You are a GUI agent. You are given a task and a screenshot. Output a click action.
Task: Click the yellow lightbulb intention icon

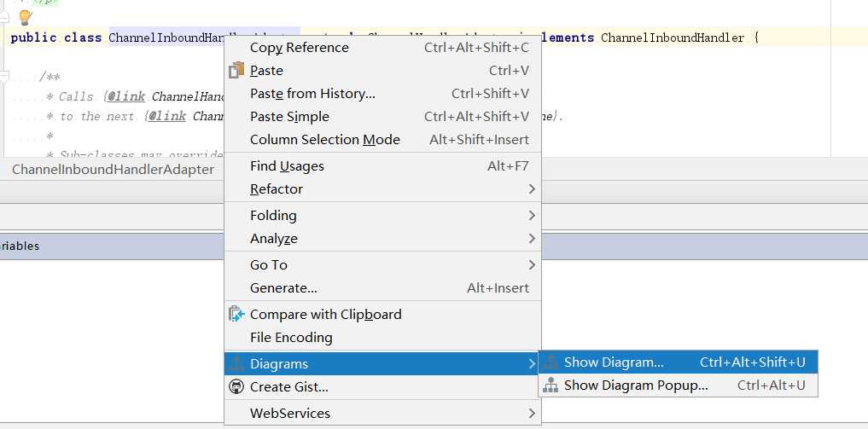[25, 17]
